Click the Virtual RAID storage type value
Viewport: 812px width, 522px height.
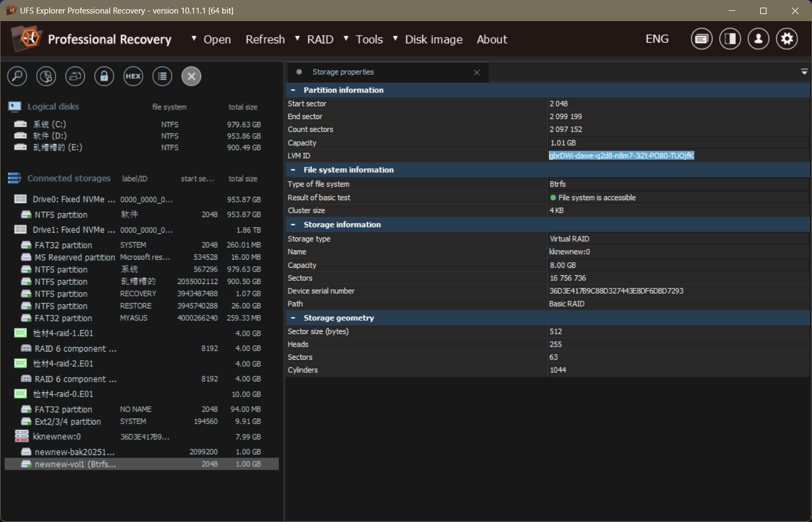(x=569, y=239)
